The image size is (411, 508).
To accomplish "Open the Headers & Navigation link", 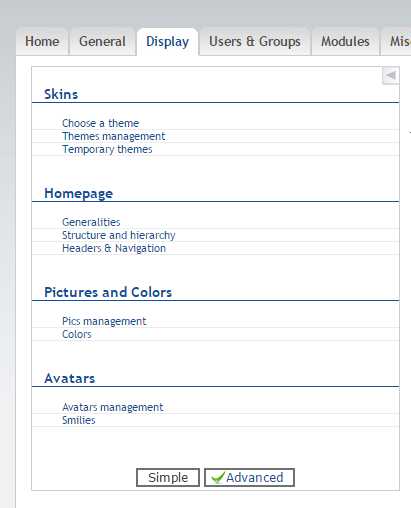I will pyautogui.click(x=114, y=248).
